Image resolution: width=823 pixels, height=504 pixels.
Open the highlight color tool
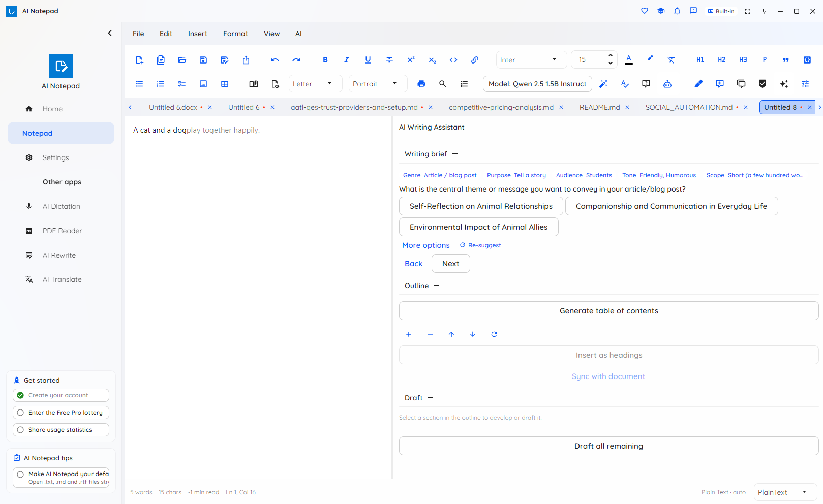pyautogui.click(x=650, y=59)
